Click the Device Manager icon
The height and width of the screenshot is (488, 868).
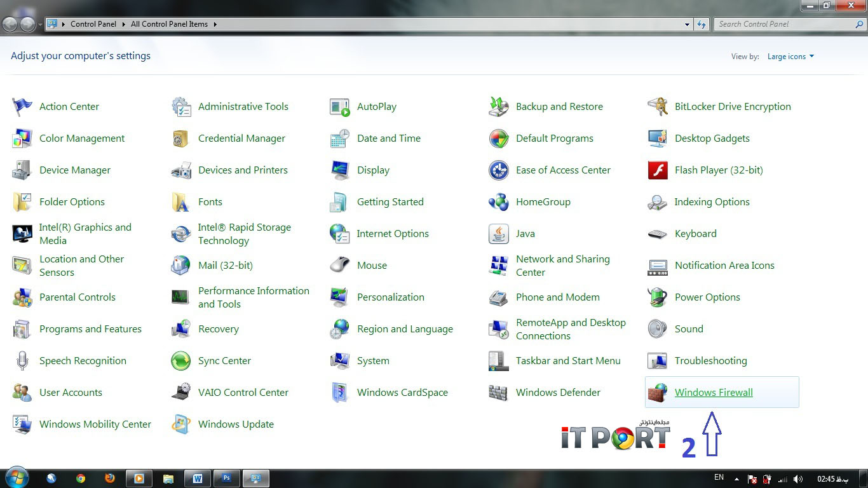coord(22,170)
